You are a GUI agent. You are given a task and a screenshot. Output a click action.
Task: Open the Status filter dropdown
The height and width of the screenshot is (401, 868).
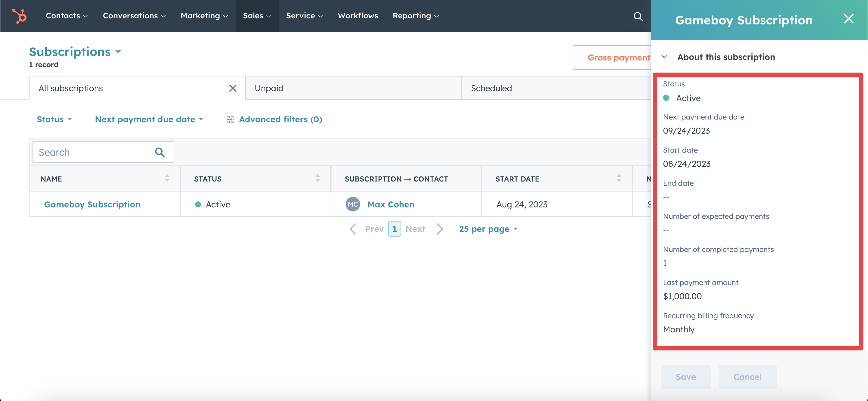click(x=54, y=119)
